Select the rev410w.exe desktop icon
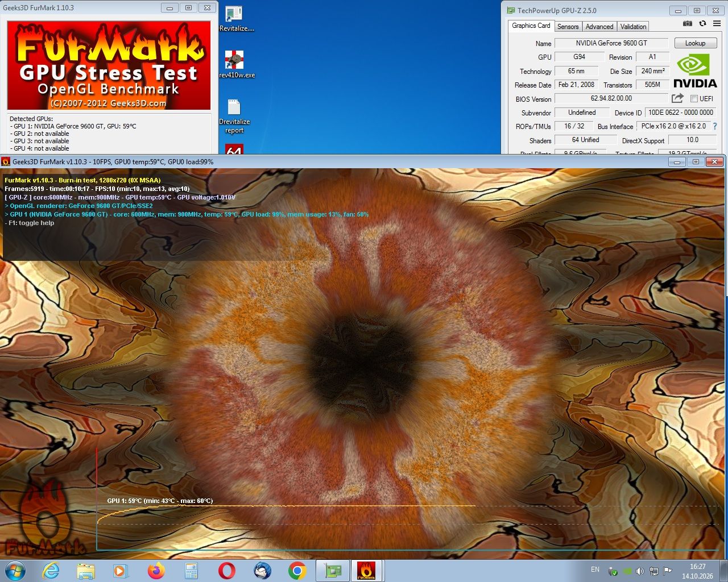 237,64
